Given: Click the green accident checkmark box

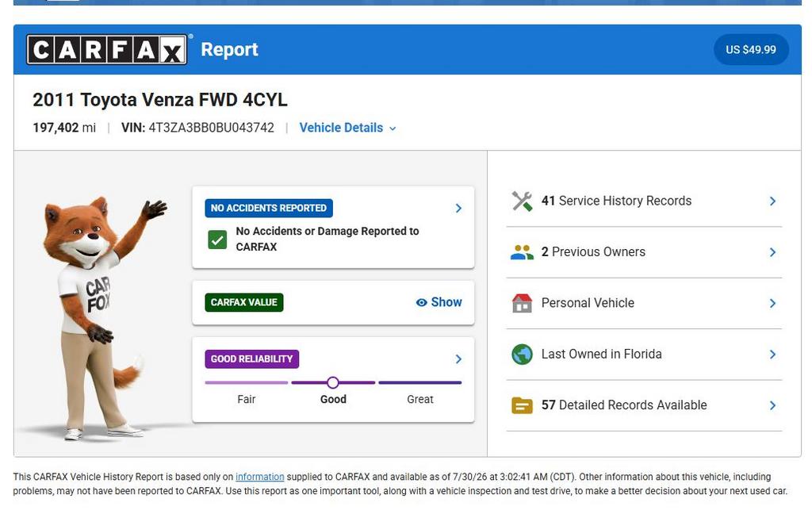Looking at the screenshot, I should (x=217, y=240).
